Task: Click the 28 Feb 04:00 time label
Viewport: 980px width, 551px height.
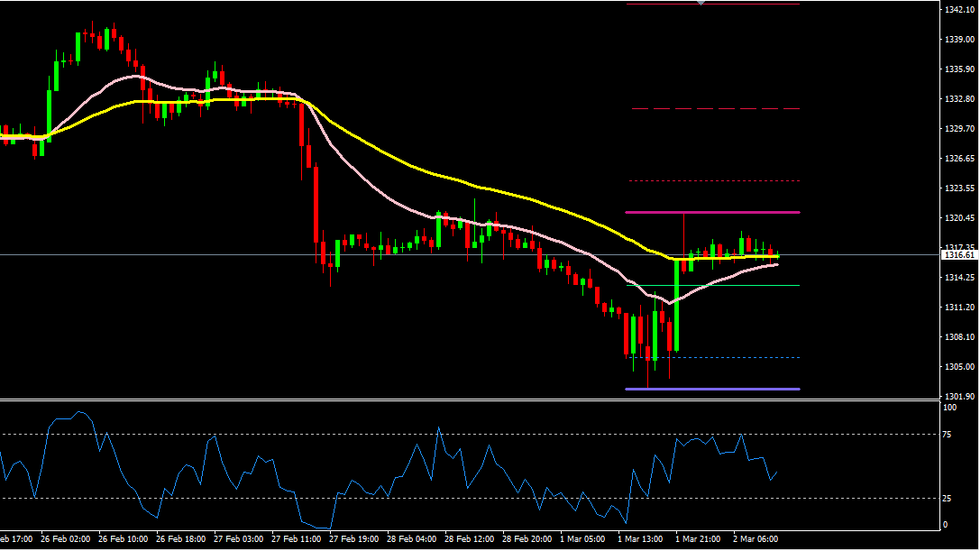Action: pyautogui.click(x=411, y=539)
